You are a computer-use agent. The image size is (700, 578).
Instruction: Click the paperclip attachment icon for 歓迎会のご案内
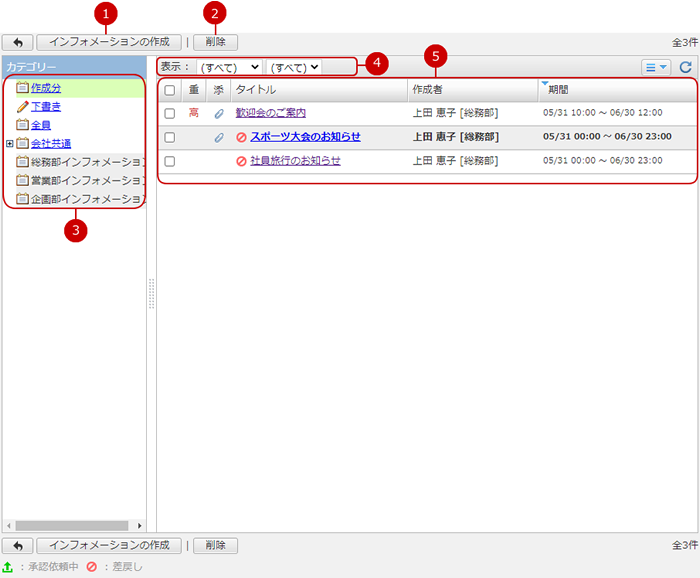219,113
